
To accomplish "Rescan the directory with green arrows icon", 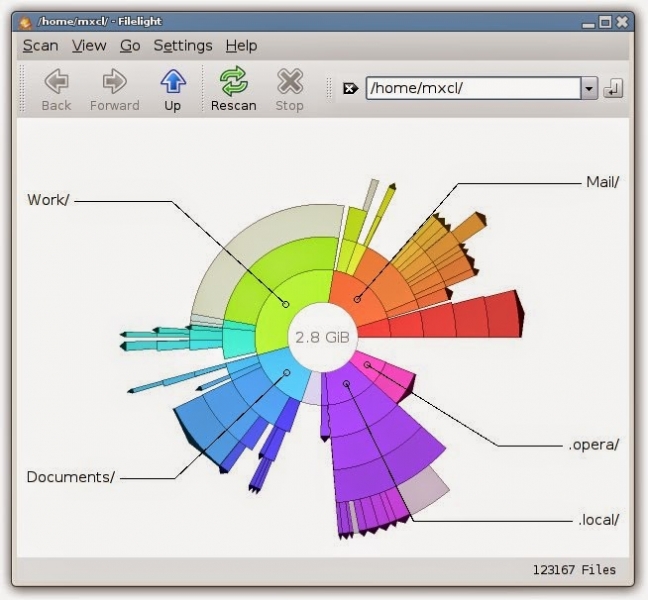I will [233, 82].
